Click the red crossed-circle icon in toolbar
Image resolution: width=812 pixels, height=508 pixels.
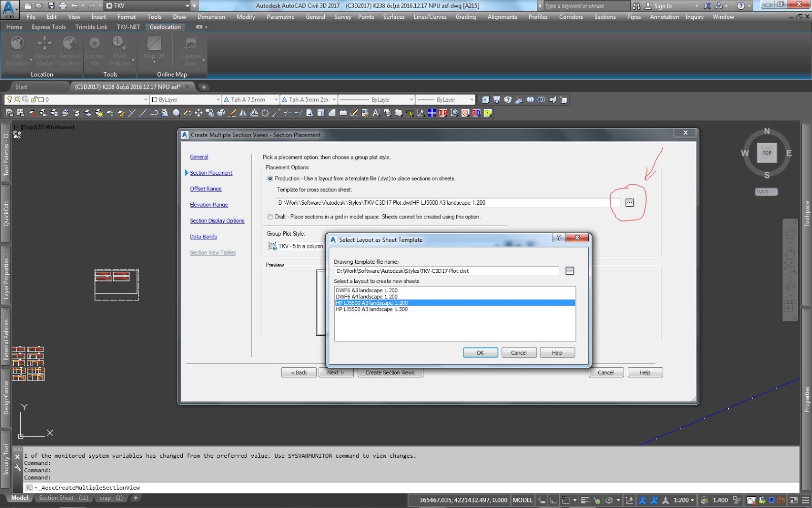[x=465, y=113]
